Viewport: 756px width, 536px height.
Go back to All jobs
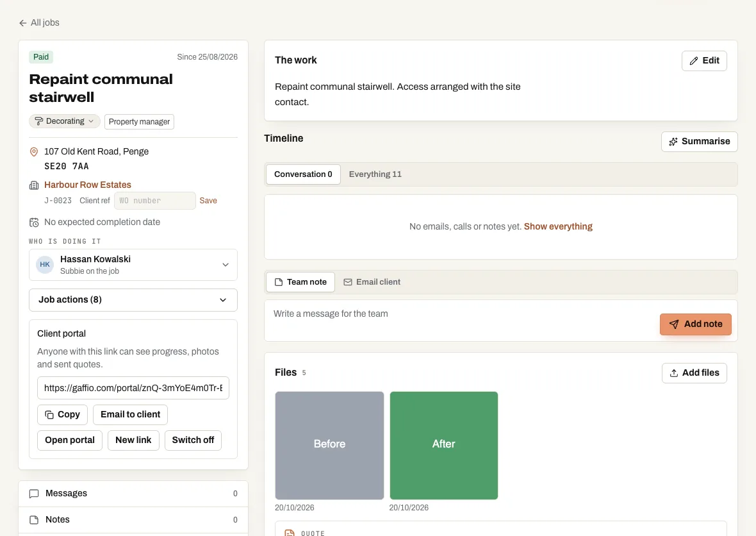click(x=39, y=22)
